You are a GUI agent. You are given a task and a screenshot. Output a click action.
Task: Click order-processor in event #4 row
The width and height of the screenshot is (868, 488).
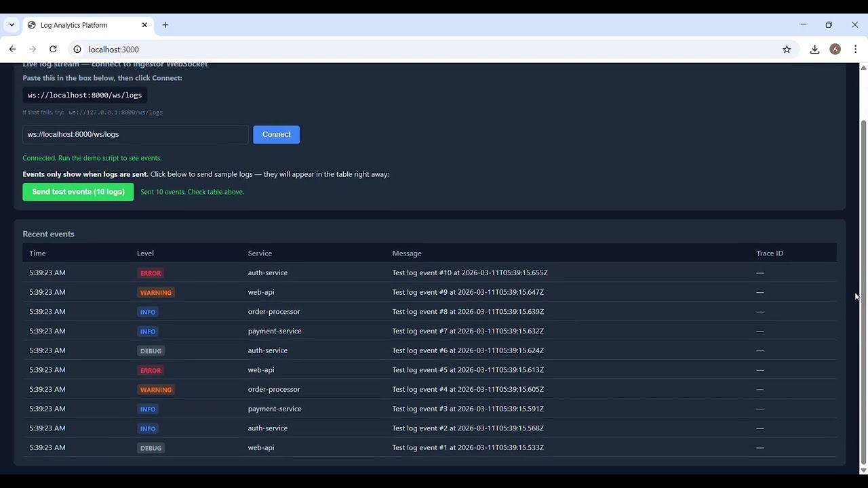coord(274,389)
